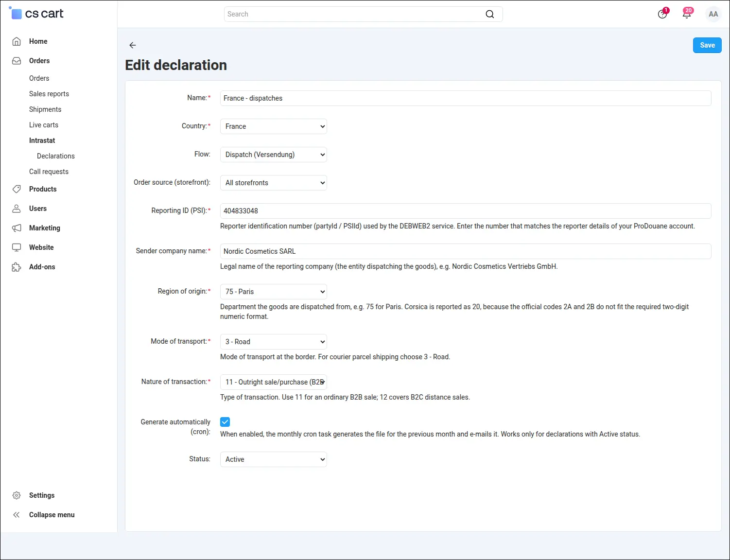The height and width of the screenshot is (560, 730).
Task: Click the Orders inbox icon
Action: coord(17,61)
